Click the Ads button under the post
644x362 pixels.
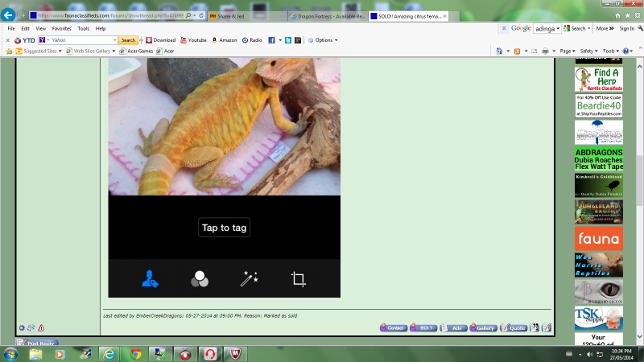(x=453, y=327)
